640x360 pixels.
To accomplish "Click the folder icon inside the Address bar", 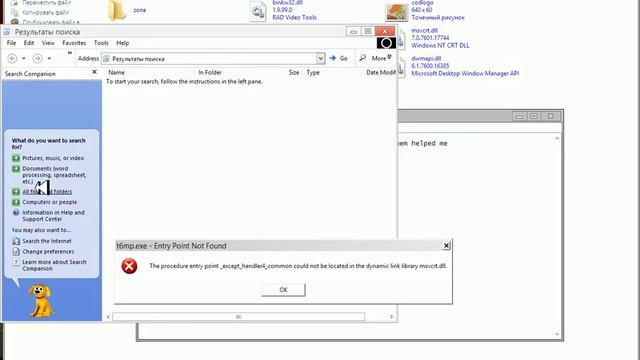I will (106, 59).
